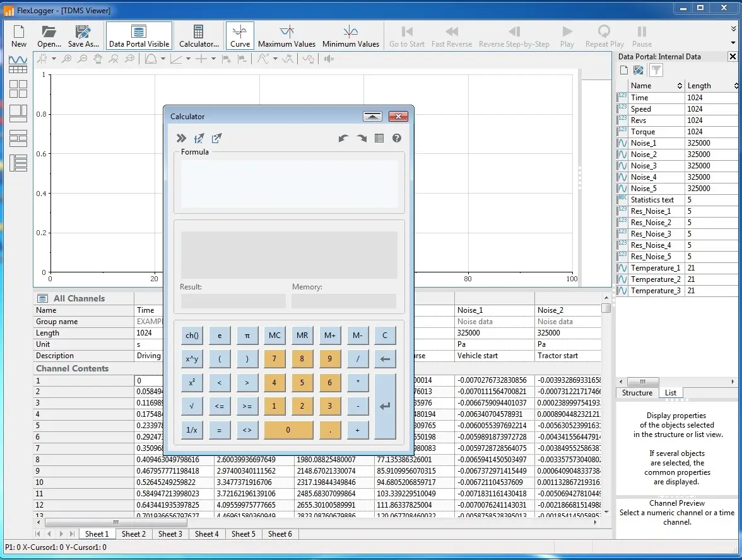The image size is (742, 560).
Task: Select the curve-and-table layout in left sidebar
Action: click(x=18, y=64)
